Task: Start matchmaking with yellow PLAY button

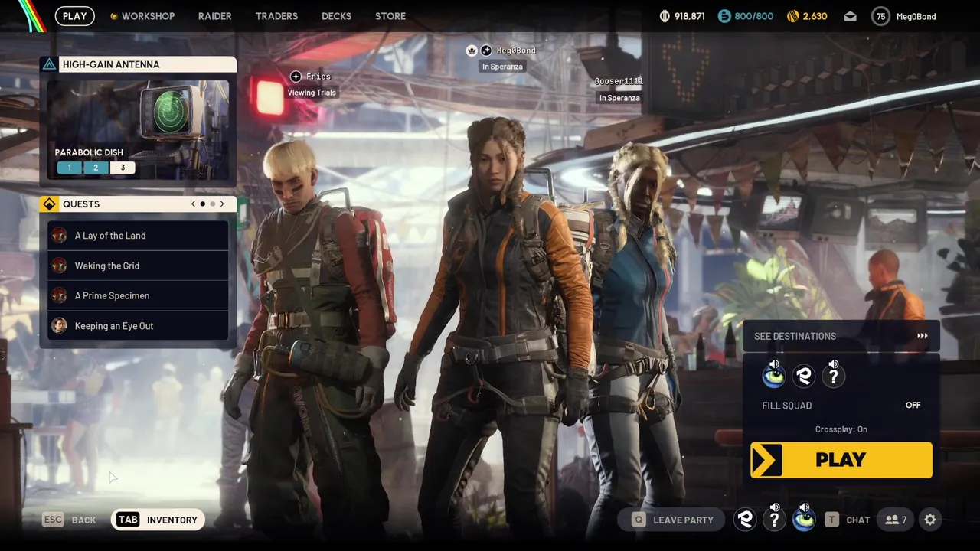Action: point(841,460)
